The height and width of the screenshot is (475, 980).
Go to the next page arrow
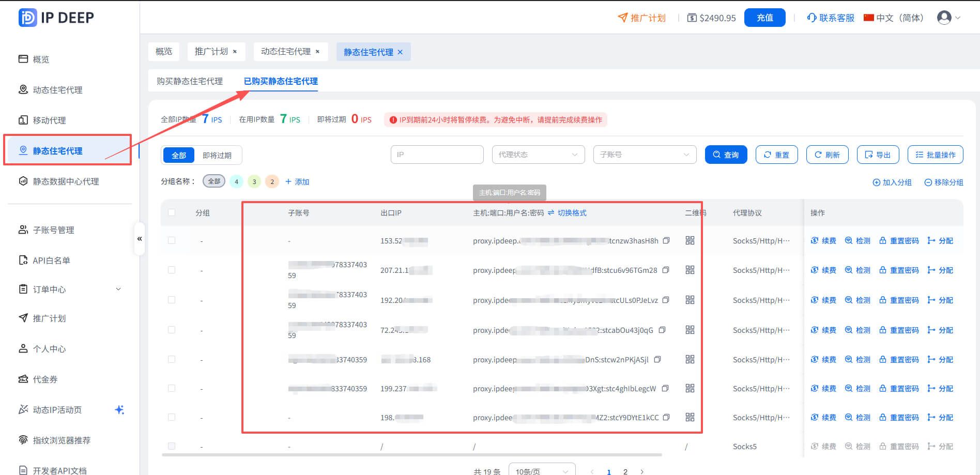642,471
